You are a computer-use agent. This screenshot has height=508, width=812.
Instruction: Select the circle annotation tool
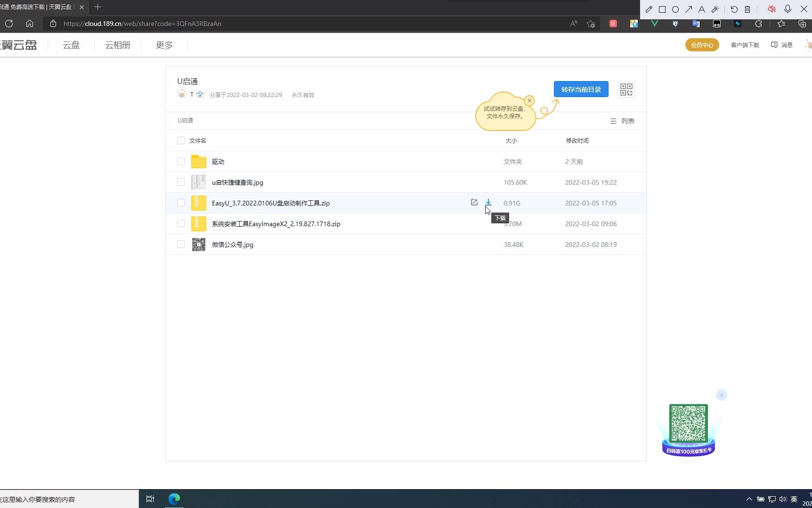[675, 9]
